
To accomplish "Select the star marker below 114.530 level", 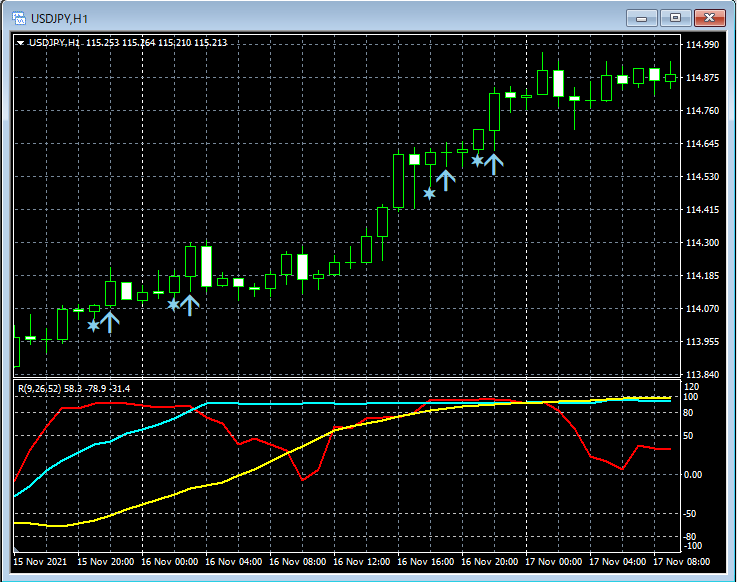I will [x=429, y=193].
